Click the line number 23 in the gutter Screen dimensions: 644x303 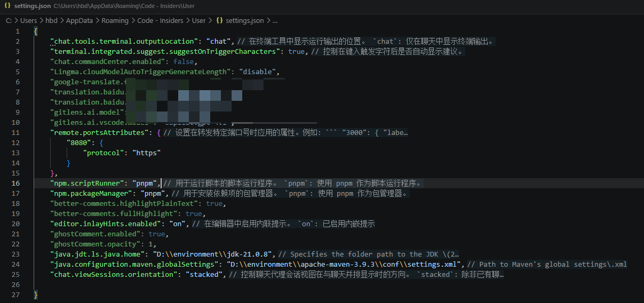click(16, 254)
